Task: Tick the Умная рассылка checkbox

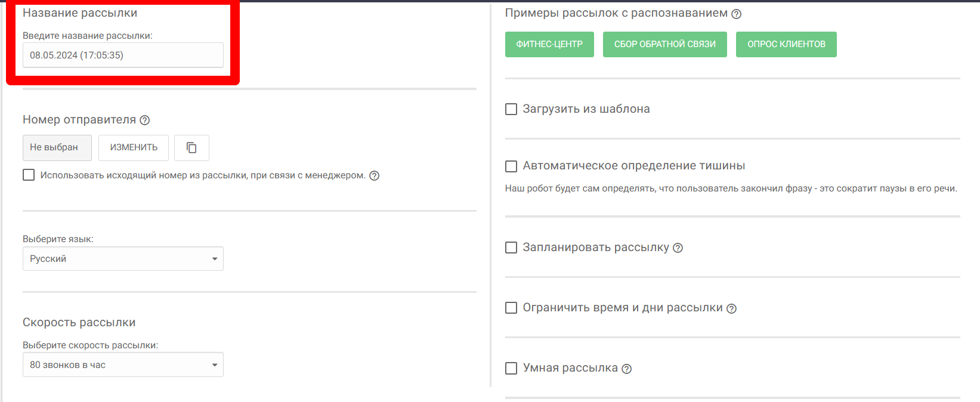Action: click(511, 368)
